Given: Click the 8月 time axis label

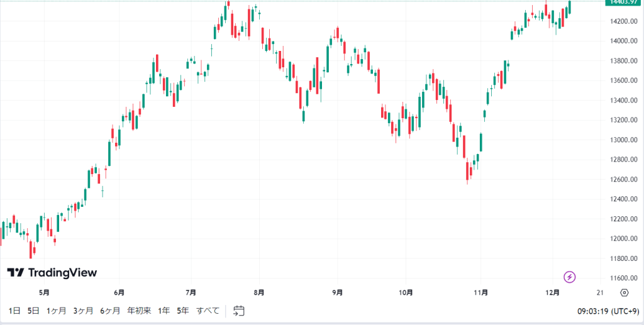Looking at the screenshot, I should [x=258, y=292].
